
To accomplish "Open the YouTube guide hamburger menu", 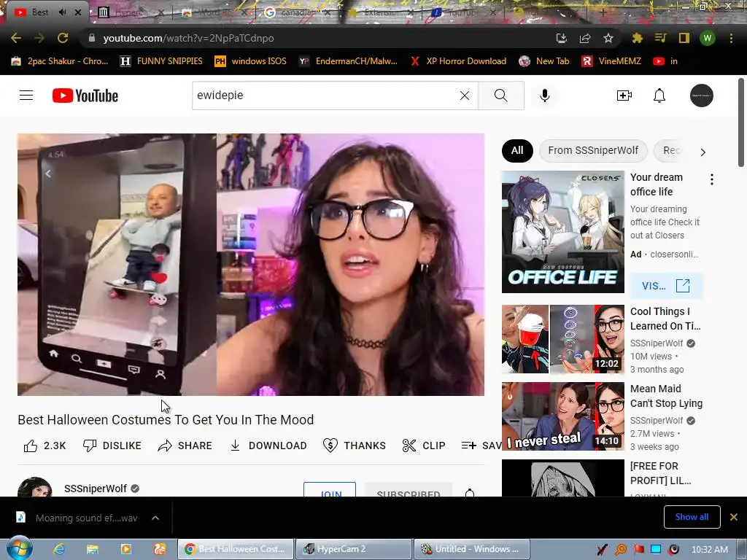I will 26,96.
